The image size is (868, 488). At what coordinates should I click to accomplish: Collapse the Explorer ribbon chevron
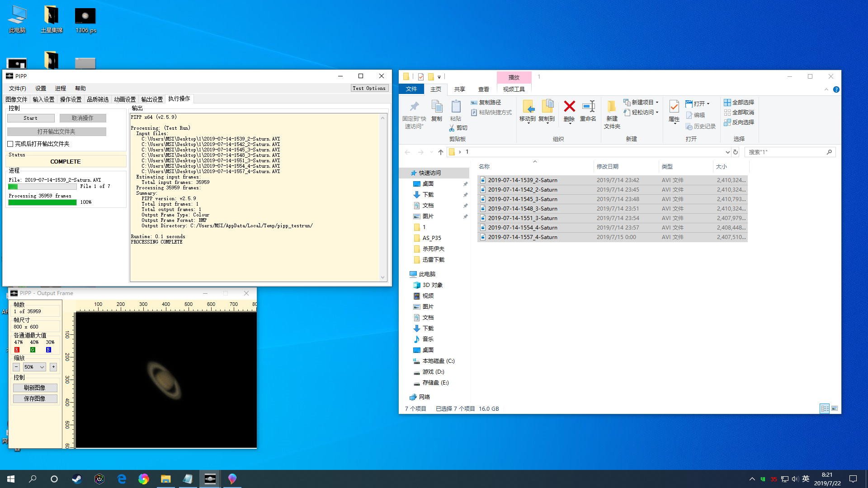[x=826, y=89]
